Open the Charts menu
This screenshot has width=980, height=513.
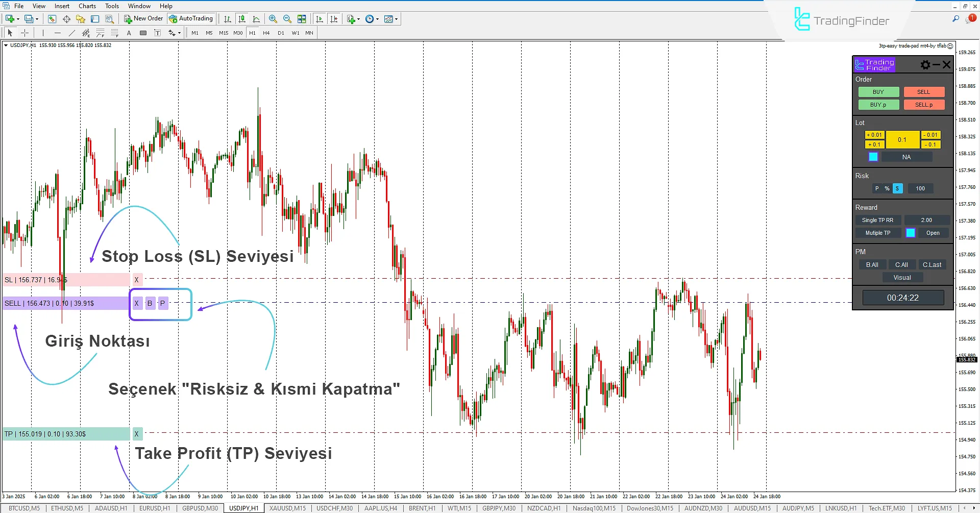click(x=87, y=6)
